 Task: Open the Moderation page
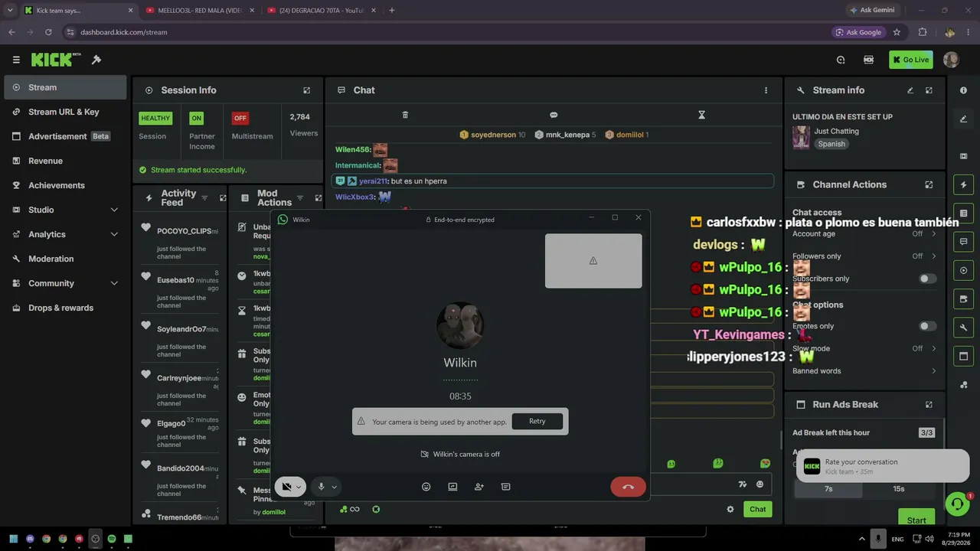[65, 259]
